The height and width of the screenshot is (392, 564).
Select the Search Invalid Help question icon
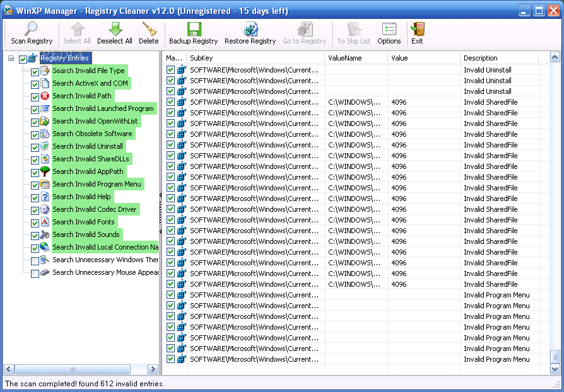click(x=45, y=197)
